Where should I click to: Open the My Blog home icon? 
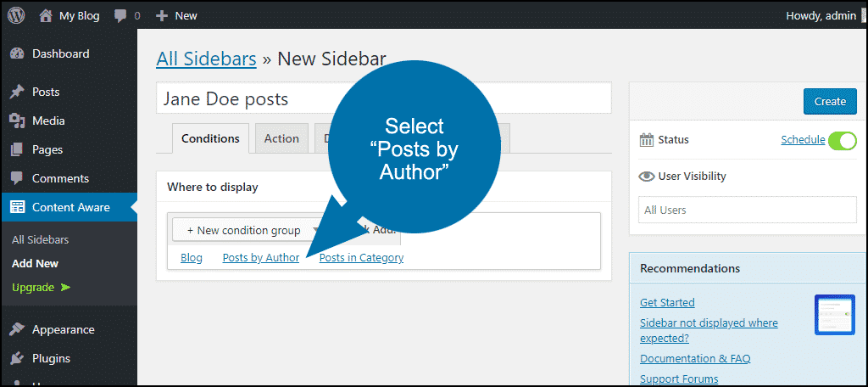pos(46,15)
